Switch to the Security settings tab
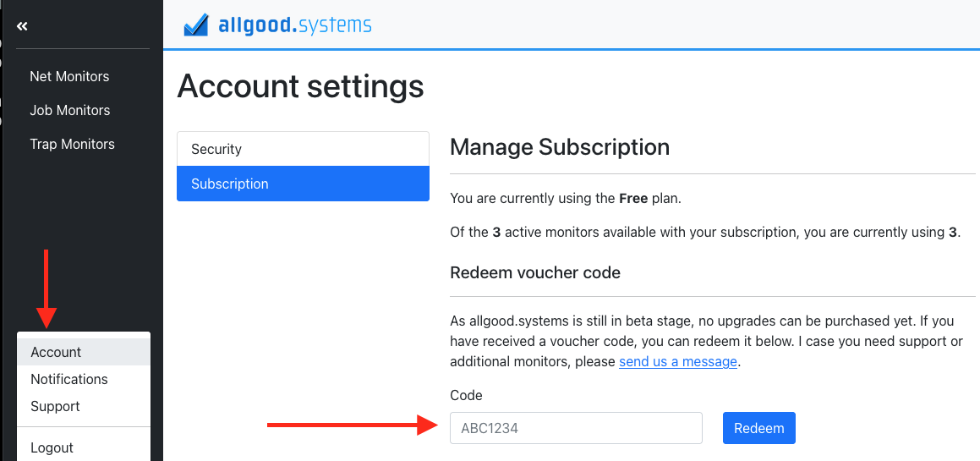The image size is (980, 461). click(303, 149)
